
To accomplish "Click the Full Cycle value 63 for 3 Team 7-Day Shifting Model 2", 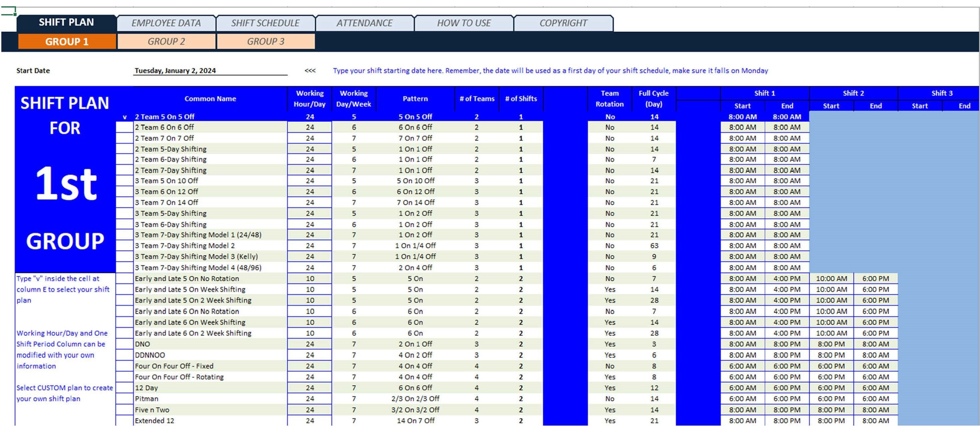I will tap(654, 246).
